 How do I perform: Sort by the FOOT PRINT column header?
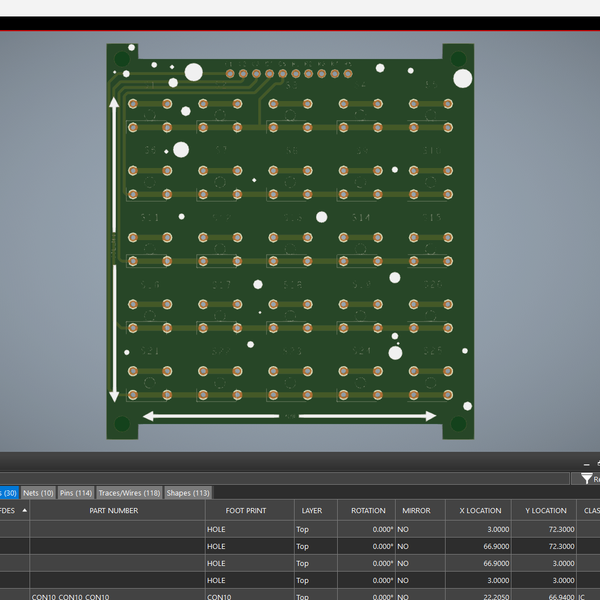point(246,510)
